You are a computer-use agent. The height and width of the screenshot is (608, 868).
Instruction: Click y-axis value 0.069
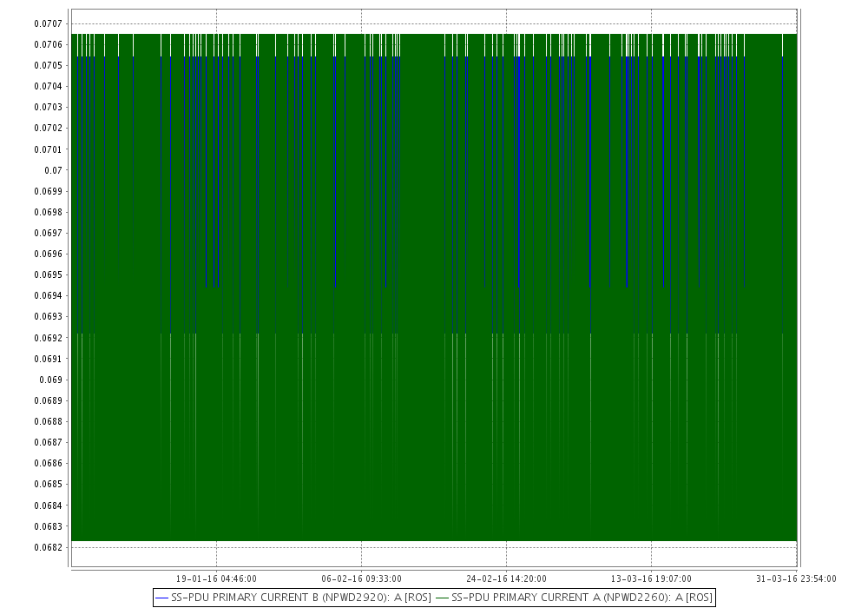(x=51, y=380)
